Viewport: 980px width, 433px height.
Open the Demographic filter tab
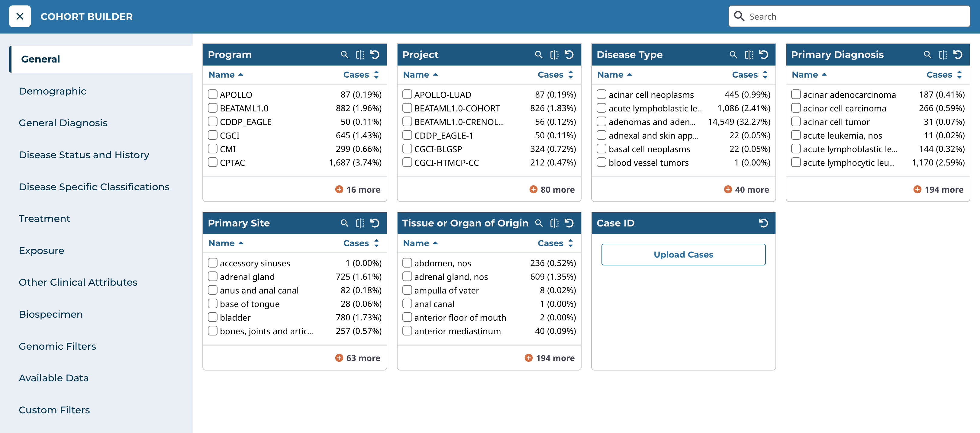tap(53, 91)
